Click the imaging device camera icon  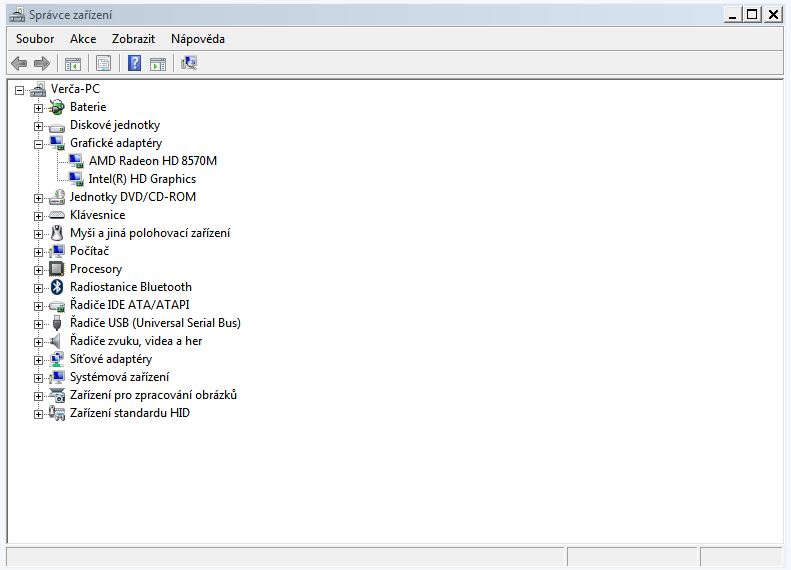click(x=57, y=395)
